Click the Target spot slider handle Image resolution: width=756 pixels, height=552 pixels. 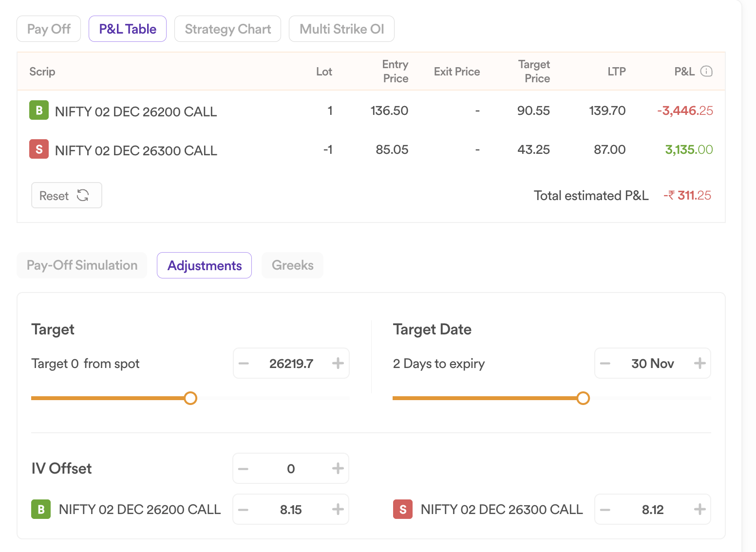[190, 398]
